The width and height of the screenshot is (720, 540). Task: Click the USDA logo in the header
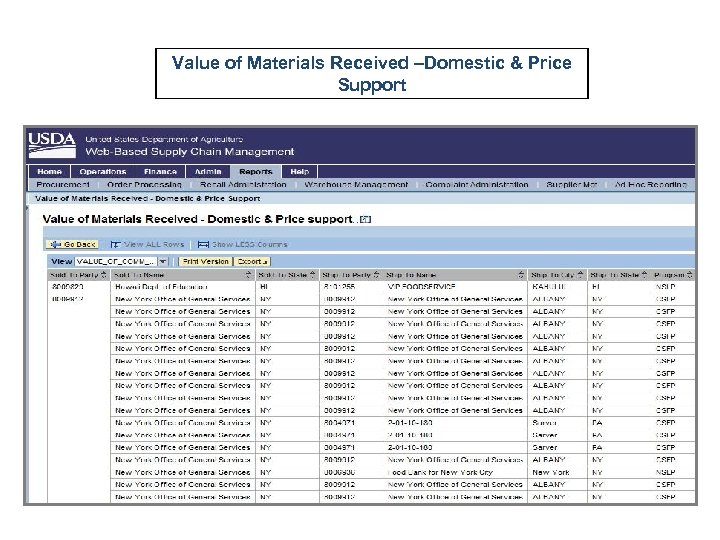(x=52, y=145)
